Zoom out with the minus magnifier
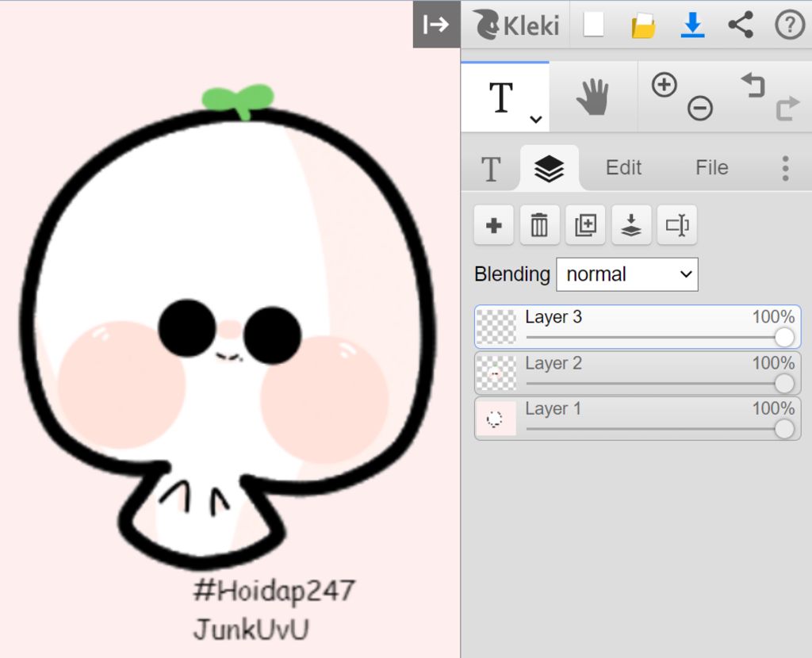812x658 pixels. (x=699, y=109)
